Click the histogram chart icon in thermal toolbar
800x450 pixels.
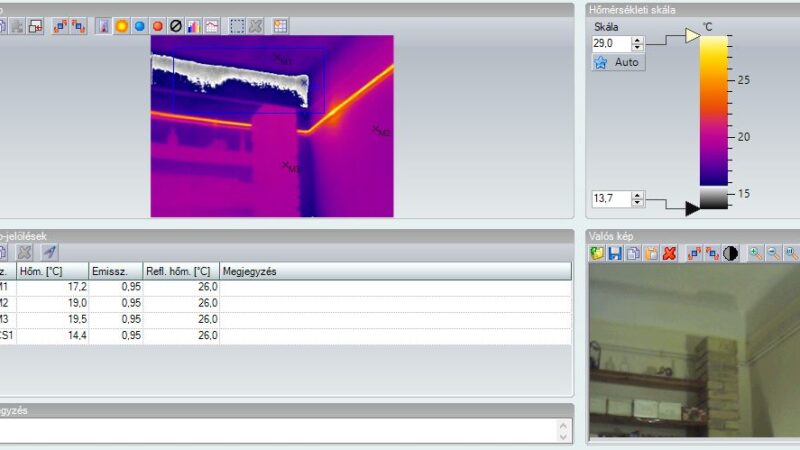[x=193, y=26]
